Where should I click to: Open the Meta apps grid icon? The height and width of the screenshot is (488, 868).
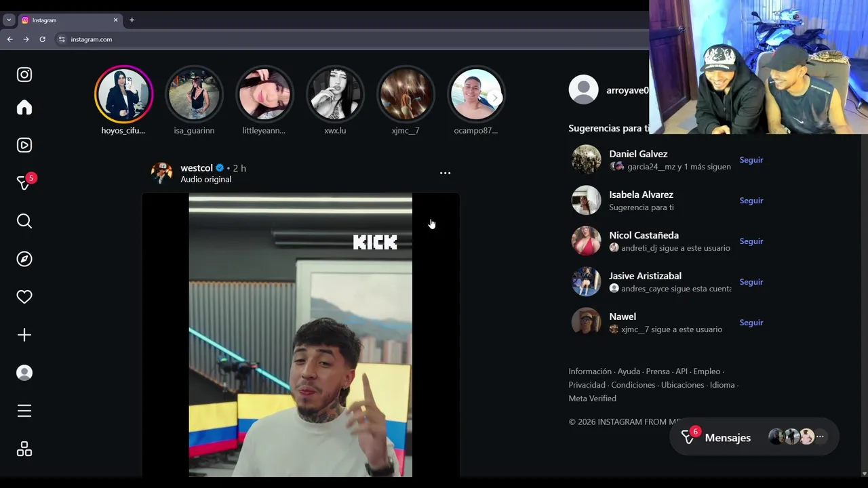[x=24, y=449]
